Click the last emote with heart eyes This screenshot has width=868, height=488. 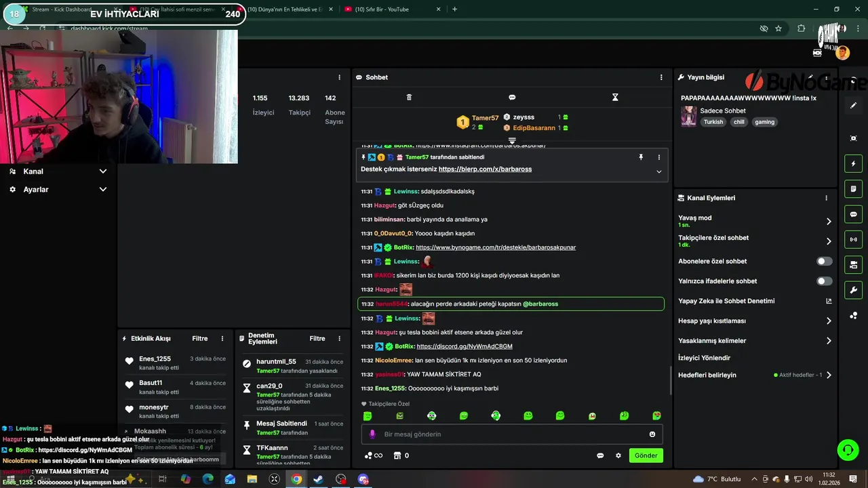tap(656, 416)
